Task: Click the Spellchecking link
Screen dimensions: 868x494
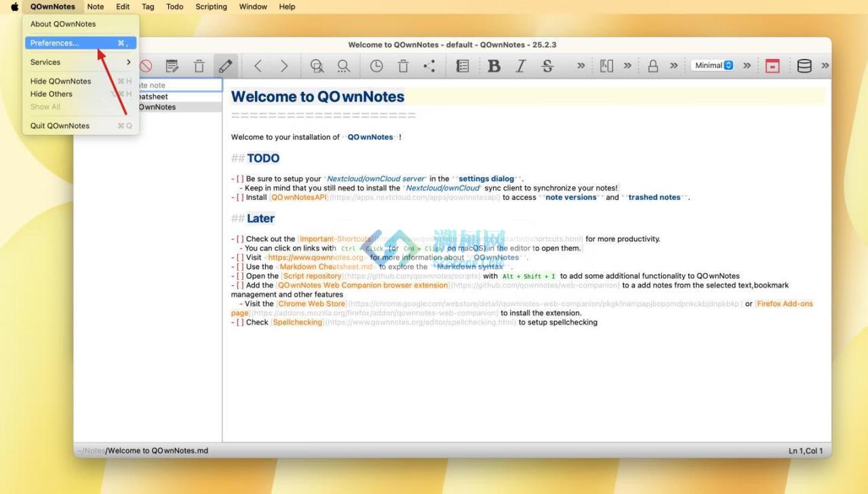Action: 298,323
